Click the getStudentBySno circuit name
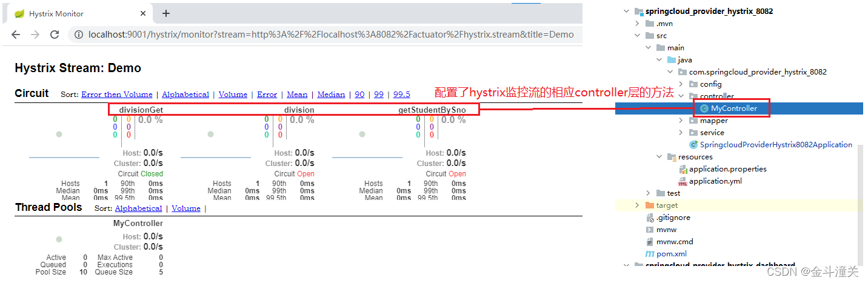 [432, 110]
